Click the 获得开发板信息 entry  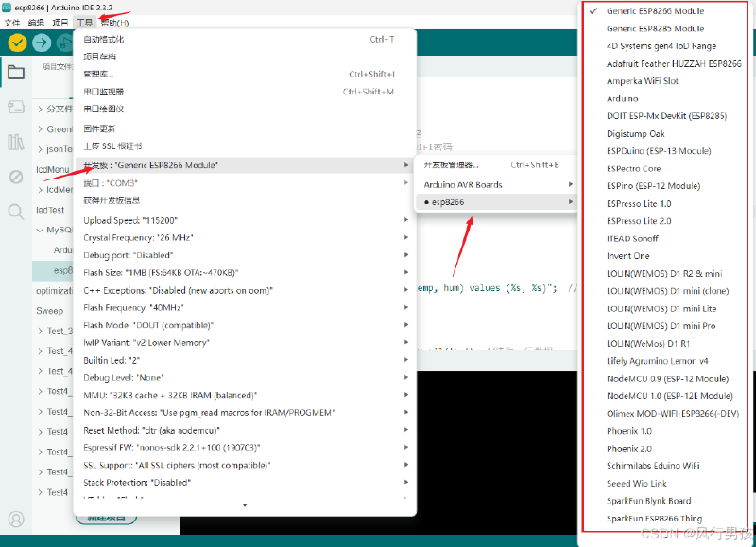point(245,200)
